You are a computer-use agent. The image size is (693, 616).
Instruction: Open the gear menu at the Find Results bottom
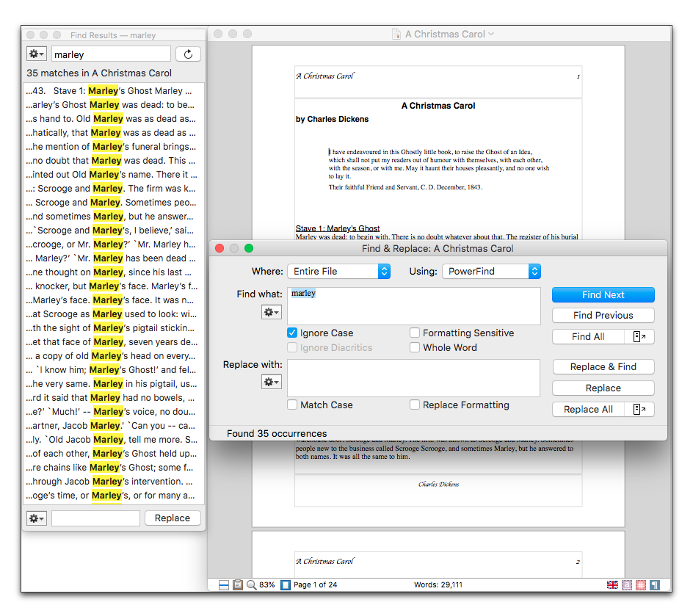(36, 518)
